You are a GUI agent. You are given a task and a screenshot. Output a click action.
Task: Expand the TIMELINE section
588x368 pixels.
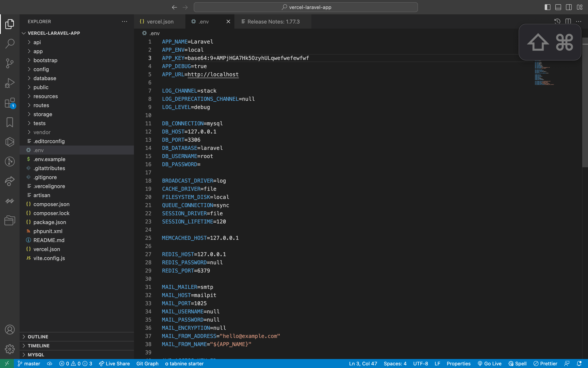tap(77, 346)
